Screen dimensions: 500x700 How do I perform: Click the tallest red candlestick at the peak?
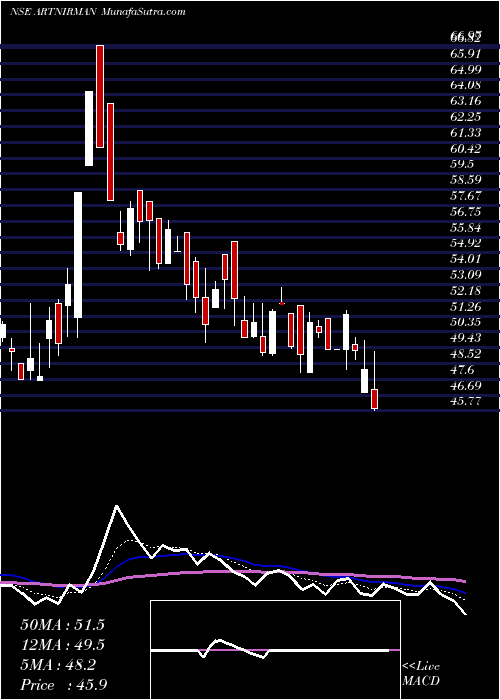(100, 96)
